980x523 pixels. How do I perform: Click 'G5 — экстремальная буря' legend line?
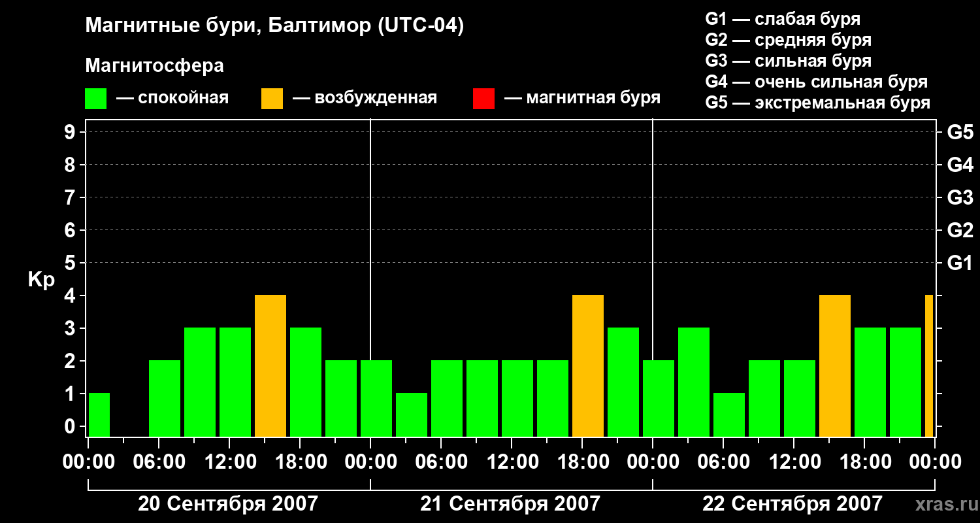tap(817, 103)
